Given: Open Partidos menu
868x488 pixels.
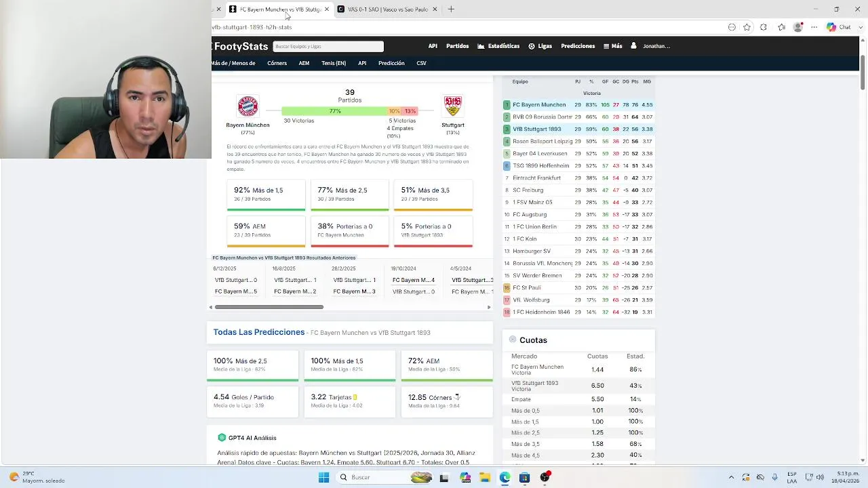Looking at the screenshot, I should pyautogui.click(x=457, y=46).
